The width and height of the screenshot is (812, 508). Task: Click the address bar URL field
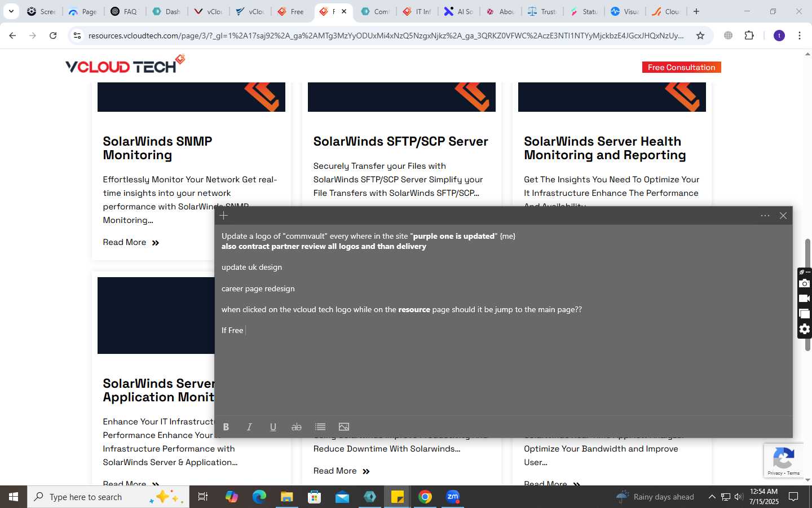[386, 36]
